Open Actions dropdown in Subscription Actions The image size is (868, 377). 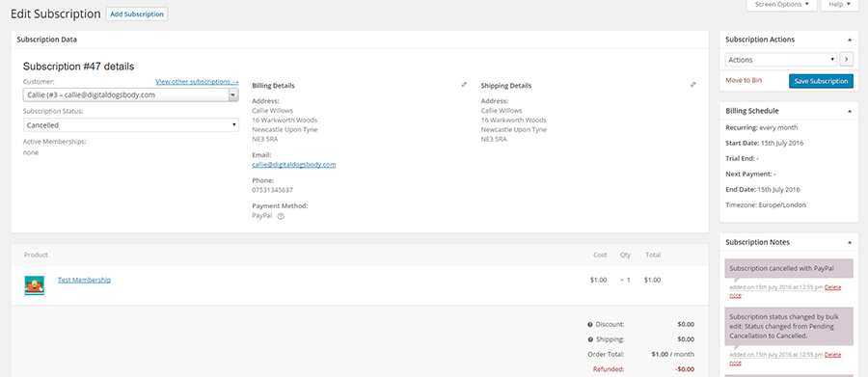click(781, 59)
